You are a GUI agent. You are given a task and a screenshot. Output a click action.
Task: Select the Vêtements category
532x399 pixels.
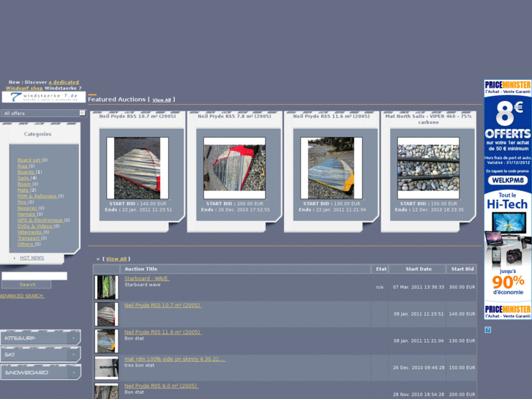[x=29, y=232]
